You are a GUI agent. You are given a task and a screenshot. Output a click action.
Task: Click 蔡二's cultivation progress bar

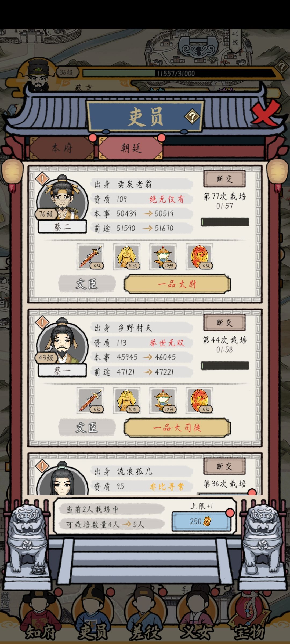pyautogui.click(x=225, y=222)
